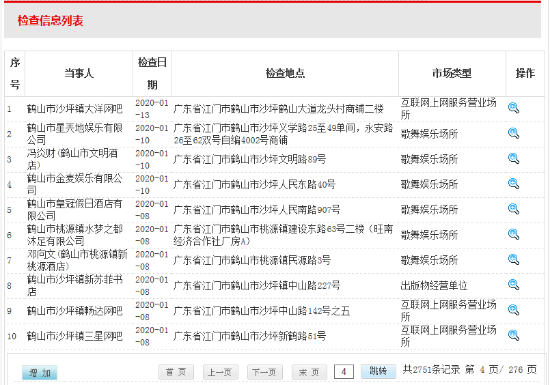The width and height of the screenshot is (550, 385).
Task: Click market type 出版物经营单位
Action: pos(434,285)
